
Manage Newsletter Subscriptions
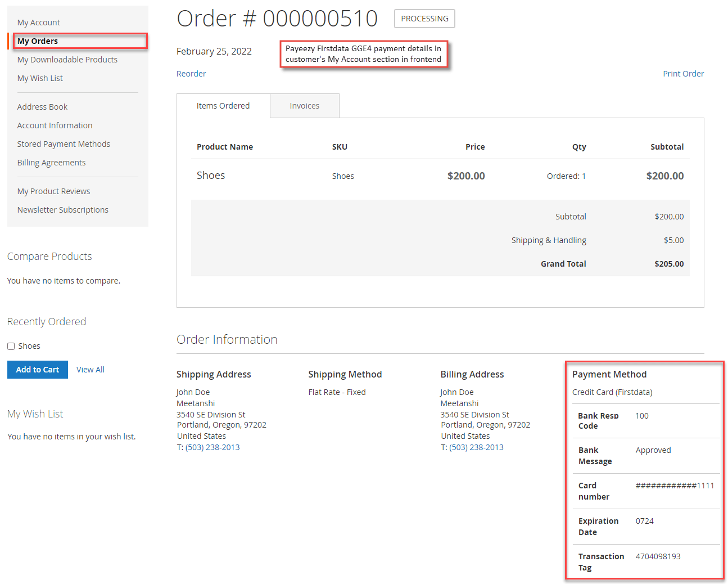pos(62,209)
